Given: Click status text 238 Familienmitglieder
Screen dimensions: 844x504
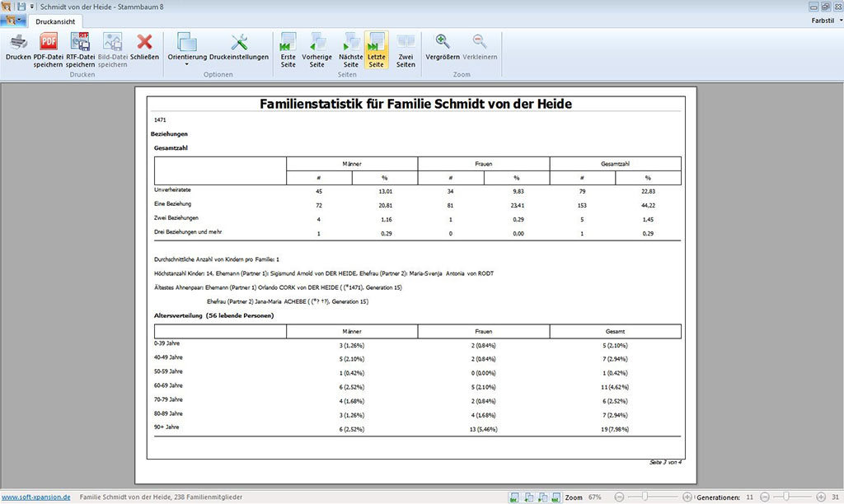Looking at the screenshot, I should click(209, 497).
